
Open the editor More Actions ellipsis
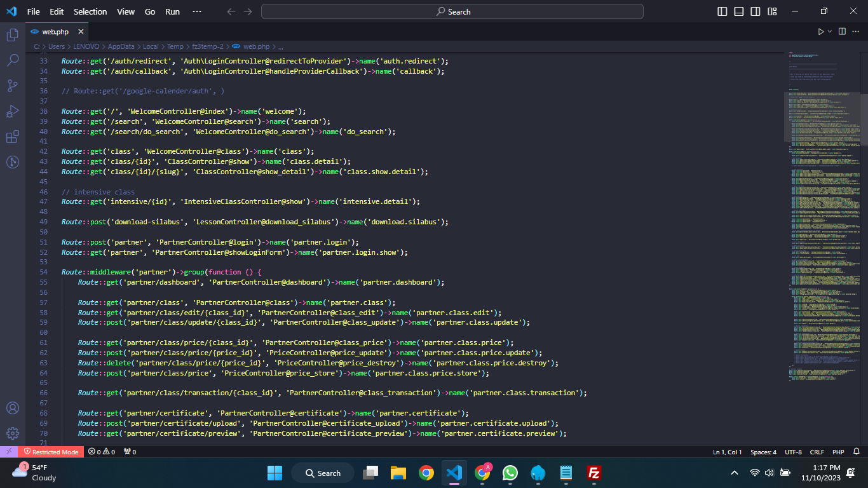(856, 32)
